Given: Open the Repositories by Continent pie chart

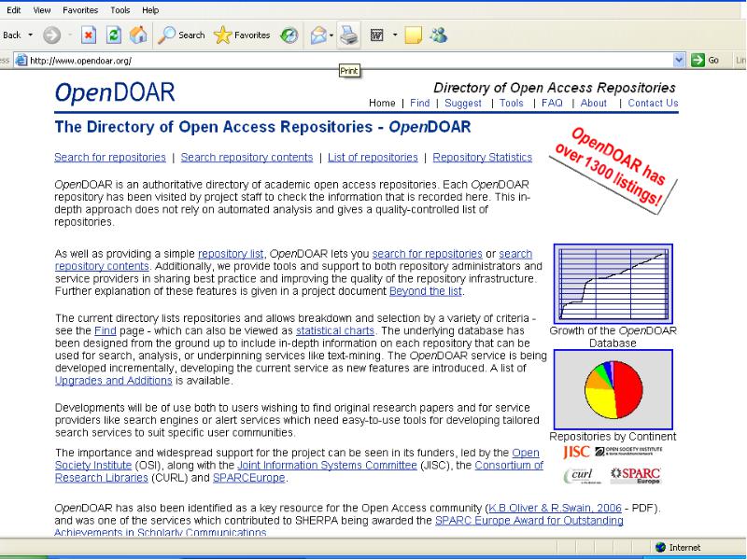Looking at the screenshot, I should tap(613, 389).
